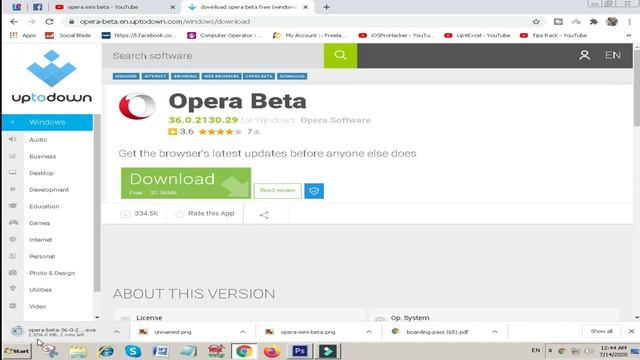Screen dimensions: 640x360
Task: Click the four-star rating
Action: [220, 132]
